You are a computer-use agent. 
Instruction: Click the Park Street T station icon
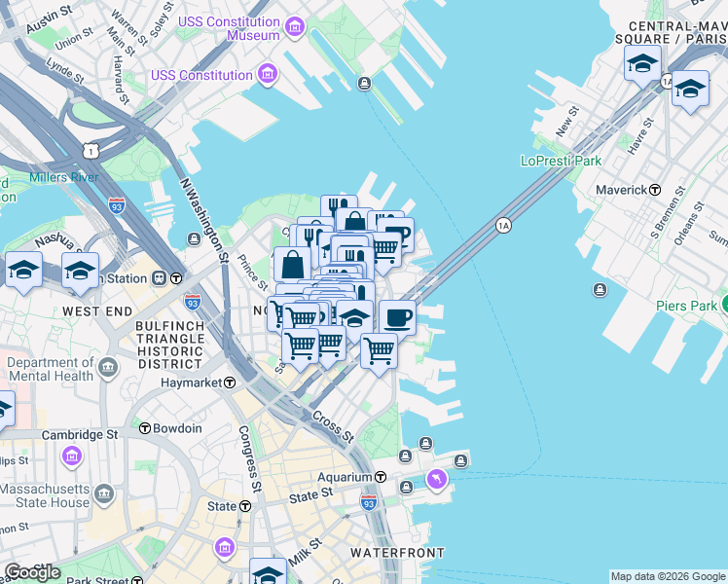(137, 580)
